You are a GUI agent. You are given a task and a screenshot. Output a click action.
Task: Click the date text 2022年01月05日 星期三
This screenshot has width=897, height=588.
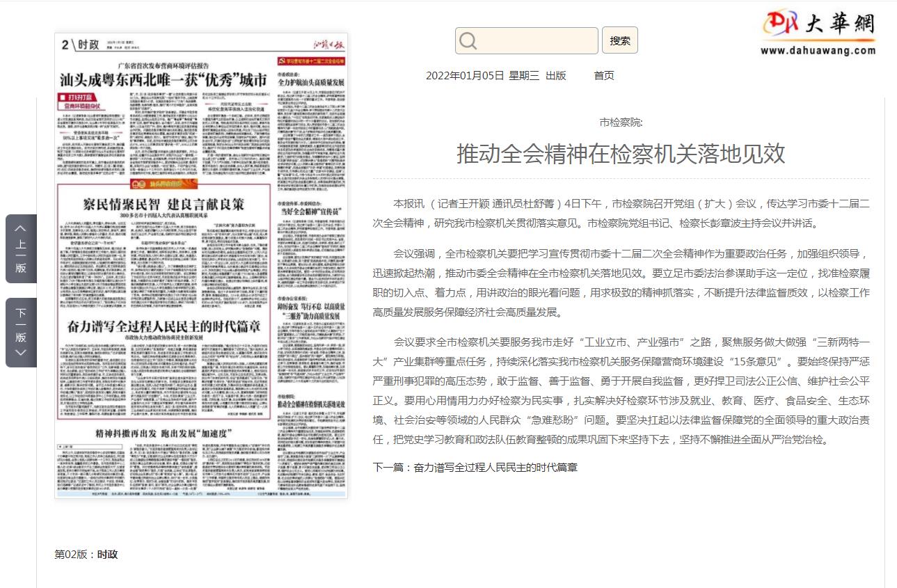coord(482,75)
